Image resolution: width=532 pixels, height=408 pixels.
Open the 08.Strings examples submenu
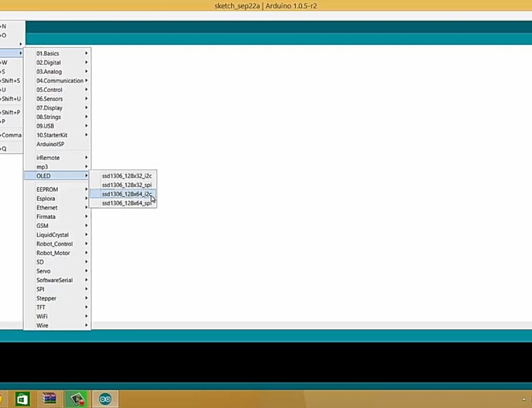(57, 117)
